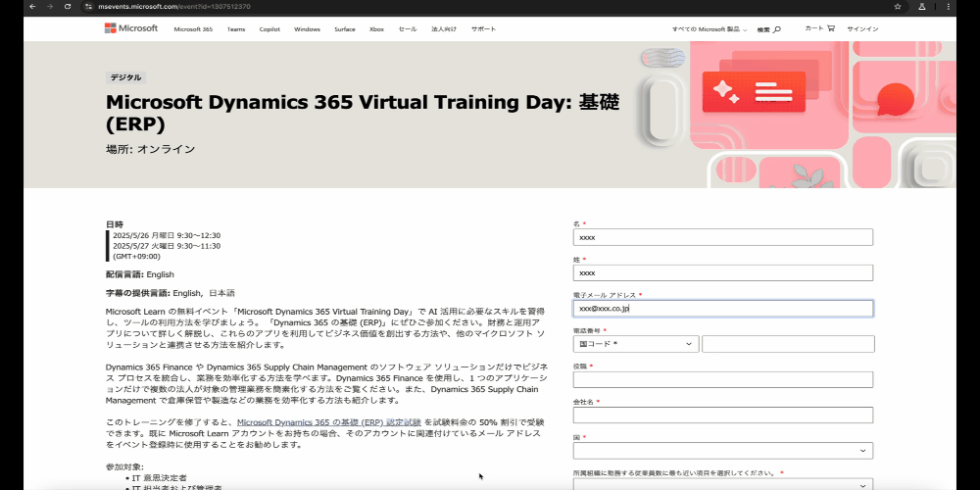The height and width of the screenshot is (490, 980).
Task: Open the Microsoft 365 menu item
Action: pos(193,29)
